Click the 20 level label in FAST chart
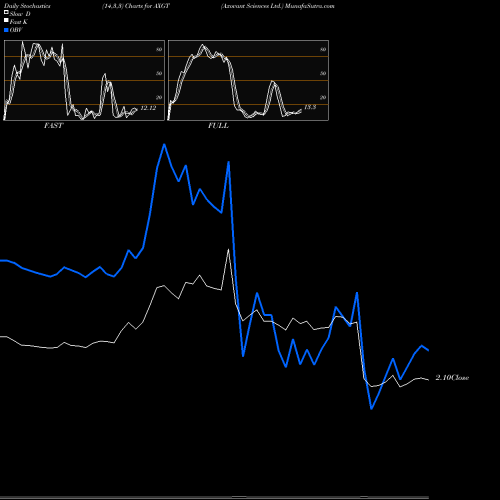Screen dimensions: 500x500 [159, 97]
